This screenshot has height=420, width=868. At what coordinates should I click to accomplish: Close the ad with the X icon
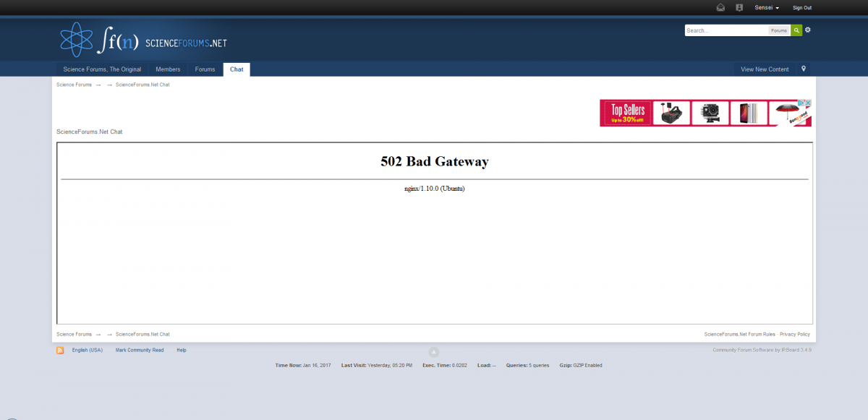click(x=809, y=103)
